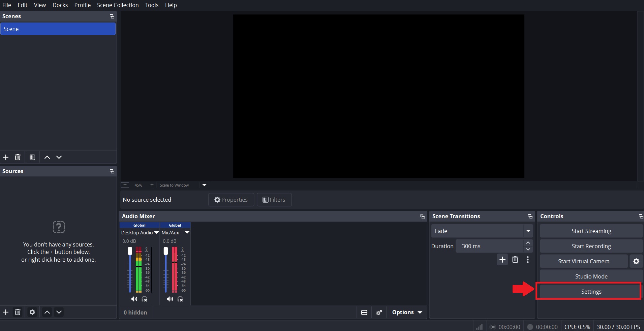
Task: Add a new source with plus icon
Action: (x=6, y=312)
